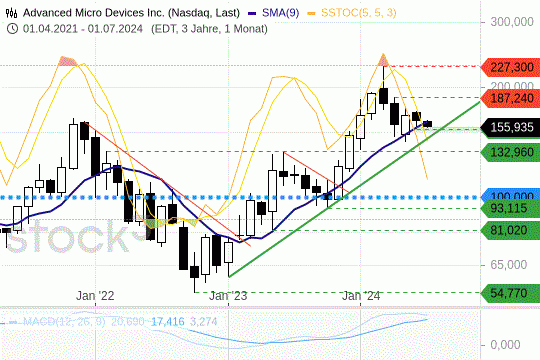Click the red 227,300 price label
This screenshot has width=540, height=360.
click(511, 67)
